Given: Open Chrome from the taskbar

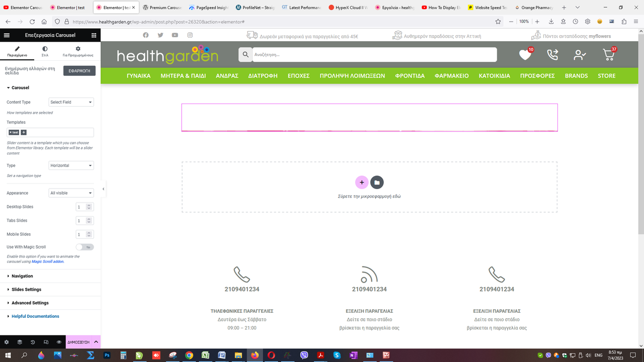Looking at the screenshot, I should [189, 355].
